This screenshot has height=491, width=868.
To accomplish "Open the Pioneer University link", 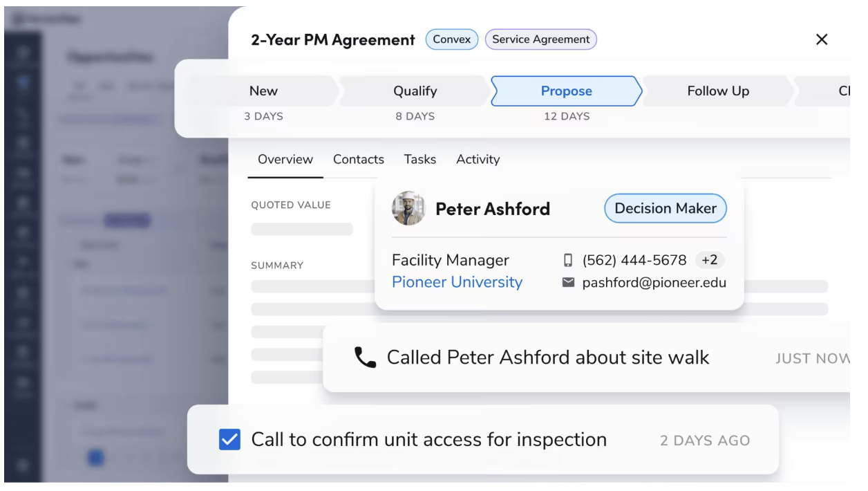I will click(457, 282).
